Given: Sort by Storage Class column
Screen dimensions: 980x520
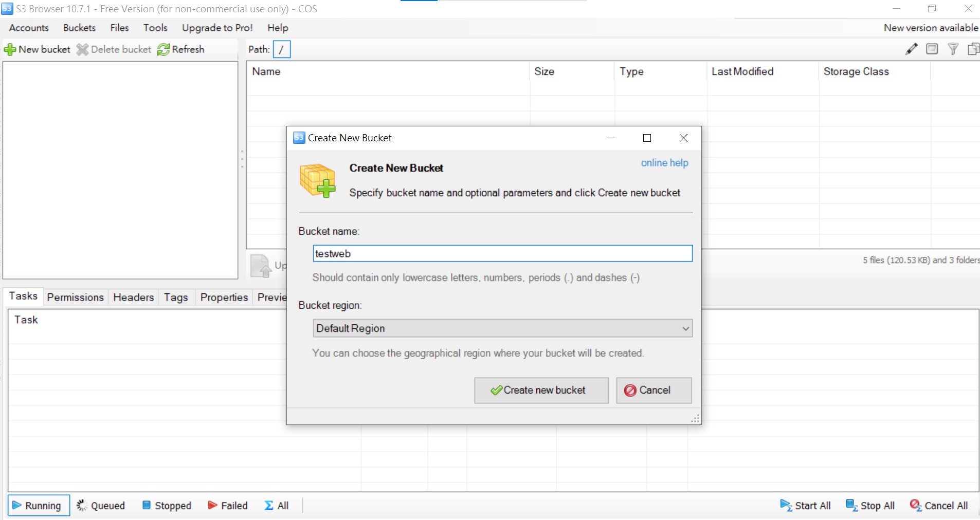Looking at the screenshot, I should click(875, 71).
